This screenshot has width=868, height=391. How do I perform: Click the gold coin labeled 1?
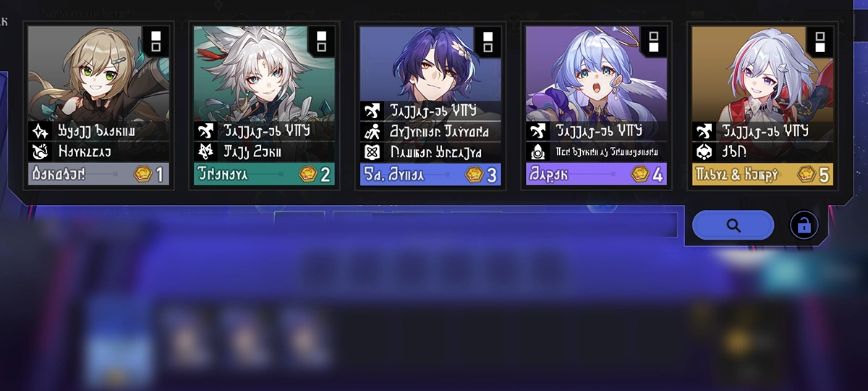point(142,175)
